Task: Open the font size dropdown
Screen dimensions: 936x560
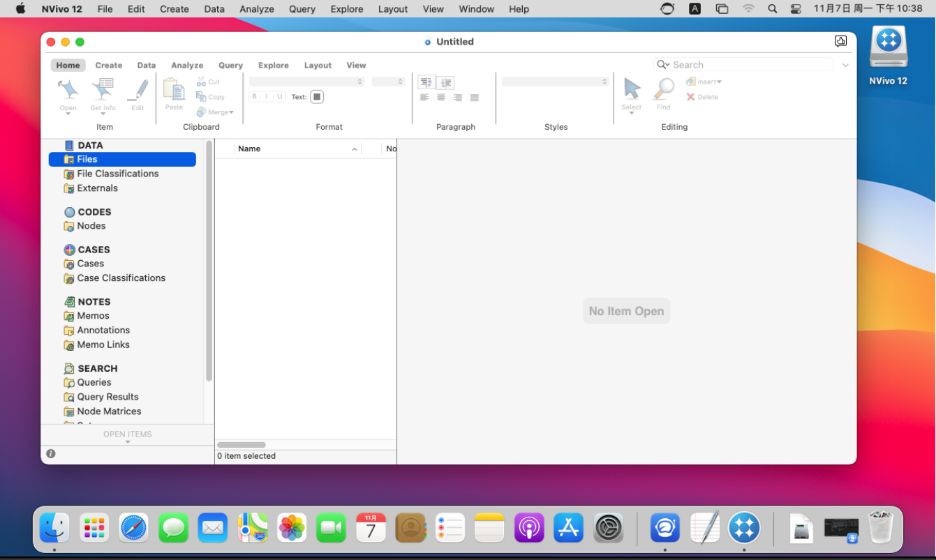Action: tap(388, 82)
